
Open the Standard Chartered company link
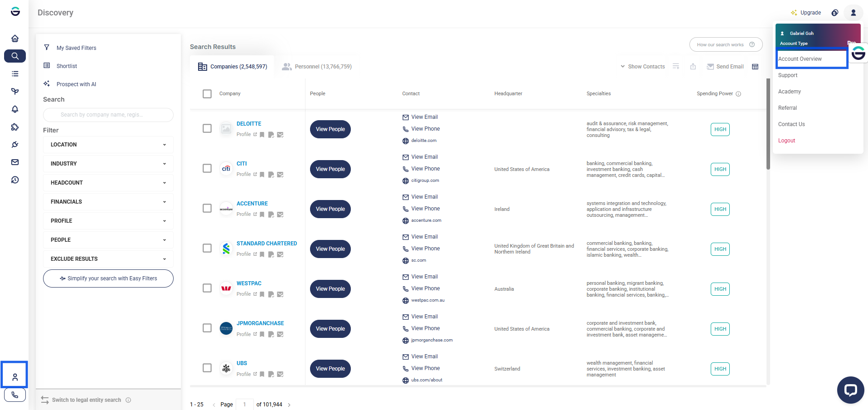click(267, 244)
